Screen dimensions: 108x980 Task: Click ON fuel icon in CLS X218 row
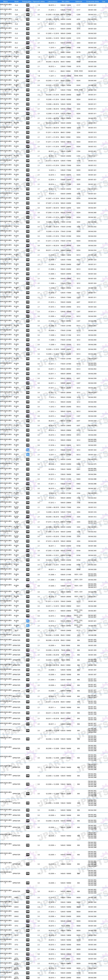click(x=28, y=29)
